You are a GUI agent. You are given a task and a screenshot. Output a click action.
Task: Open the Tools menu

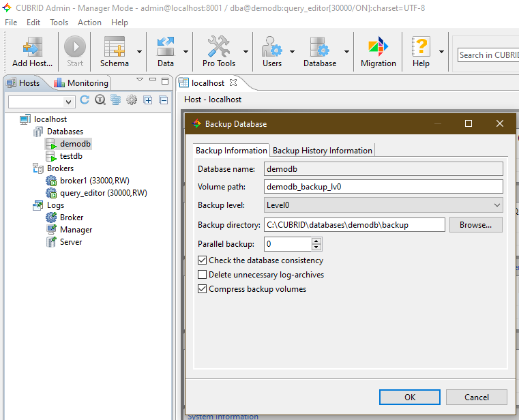[x=59, y=22]
